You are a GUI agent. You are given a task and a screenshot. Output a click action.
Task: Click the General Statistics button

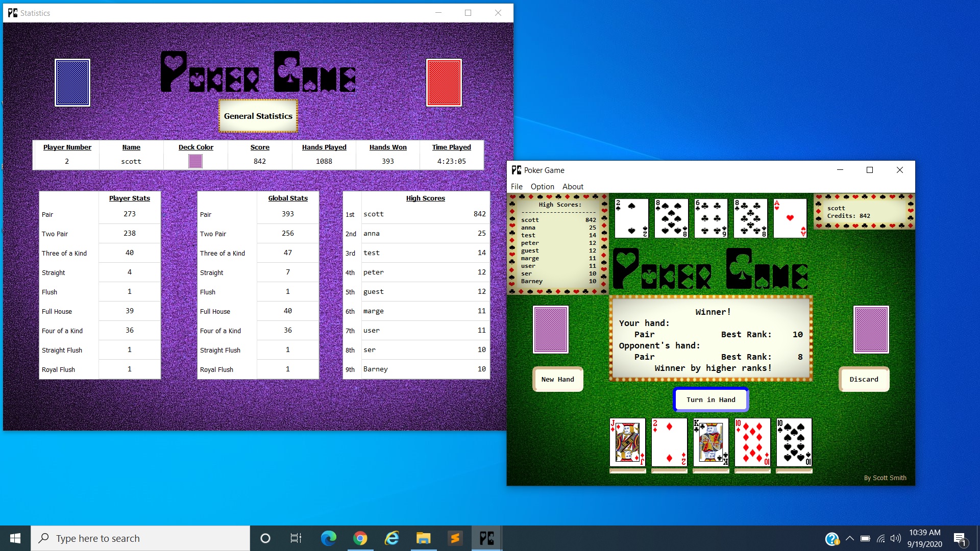pos(258,116)
